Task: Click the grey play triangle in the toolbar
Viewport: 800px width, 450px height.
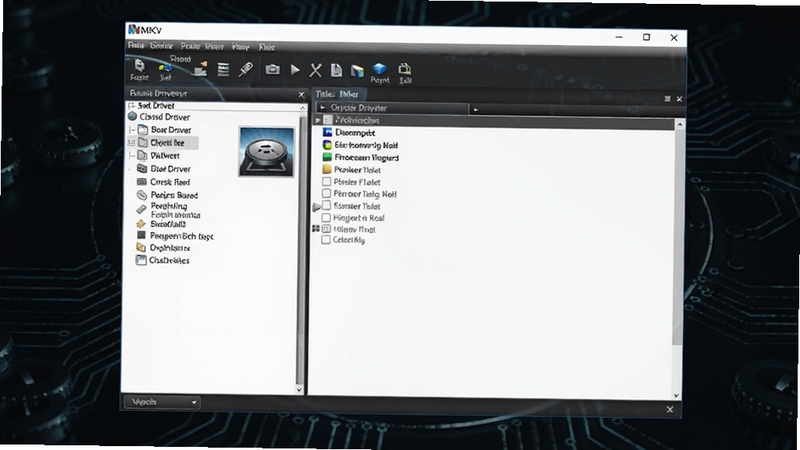Action: pos(295,69)
